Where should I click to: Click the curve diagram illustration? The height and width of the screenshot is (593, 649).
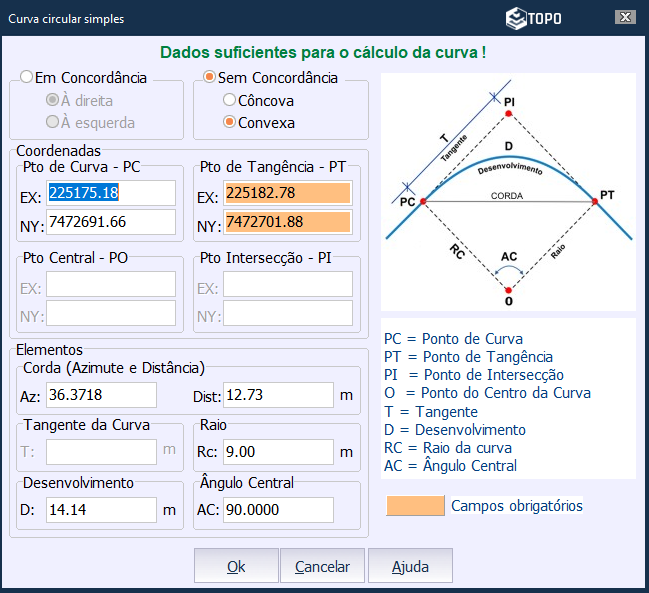pos(508,192)
